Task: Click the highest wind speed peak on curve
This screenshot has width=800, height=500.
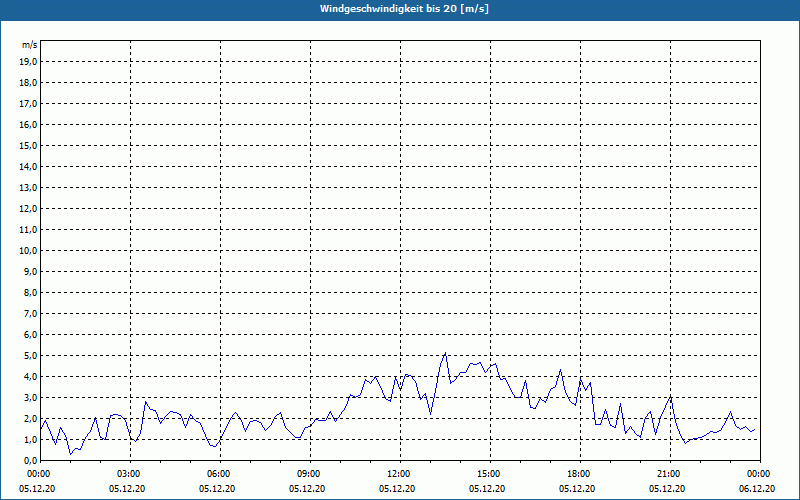Action: [445, 353]
